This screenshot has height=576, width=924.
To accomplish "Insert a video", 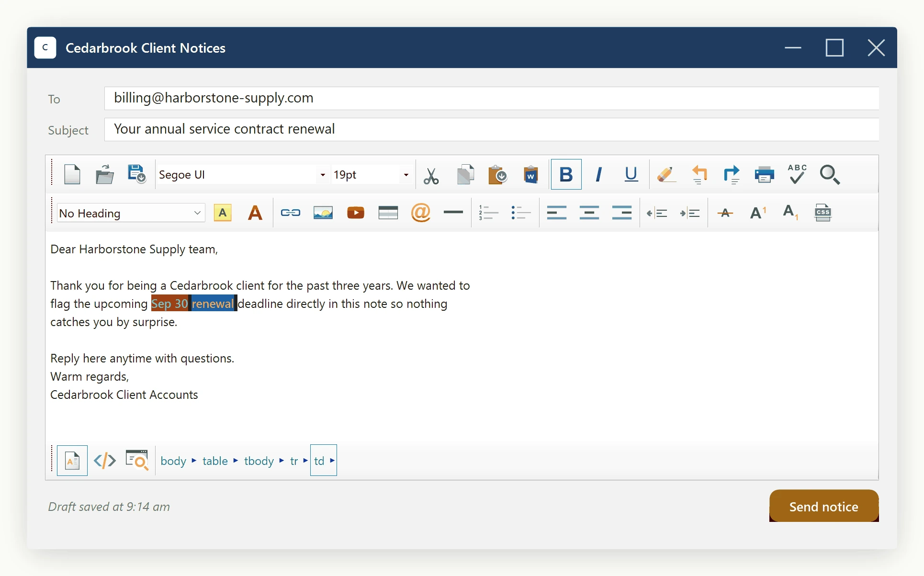I will pos(356,213).
